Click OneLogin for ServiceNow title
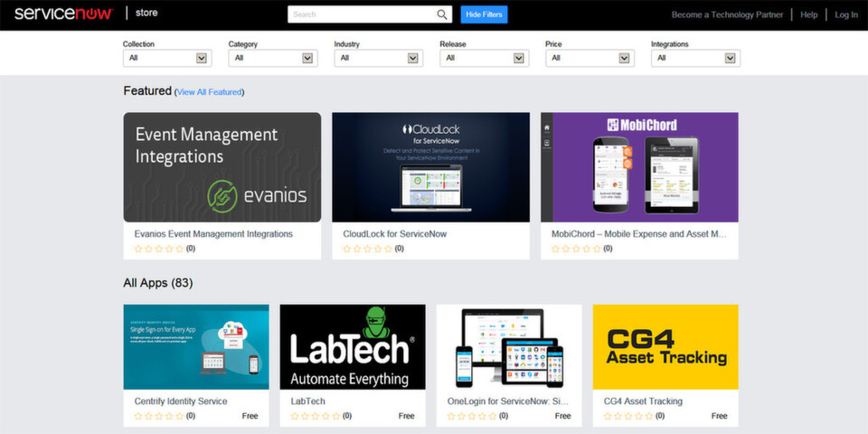868x434 pixels. 507,401
